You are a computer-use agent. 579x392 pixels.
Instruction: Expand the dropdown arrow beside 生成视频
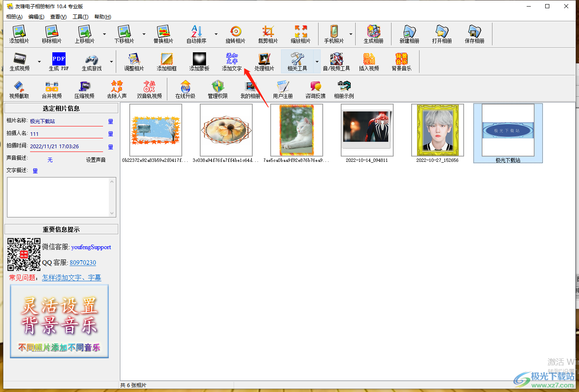(39, 62)
